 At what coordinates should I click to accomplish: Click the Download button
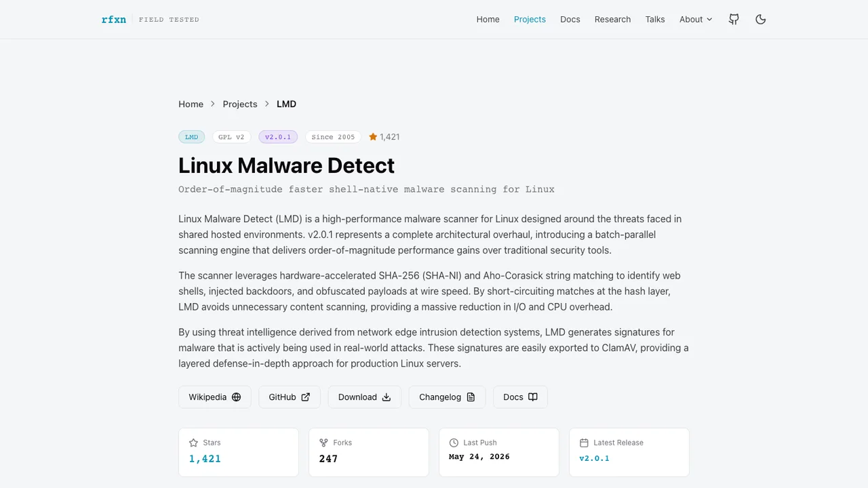click(365, 397)
